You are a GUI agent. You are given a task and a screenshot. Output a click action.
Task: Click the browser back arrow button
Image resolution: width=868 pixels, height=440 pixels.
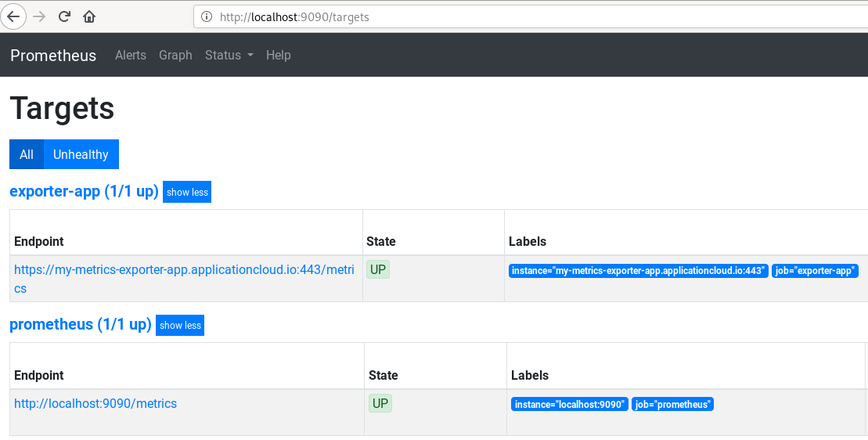click(13, 16)
